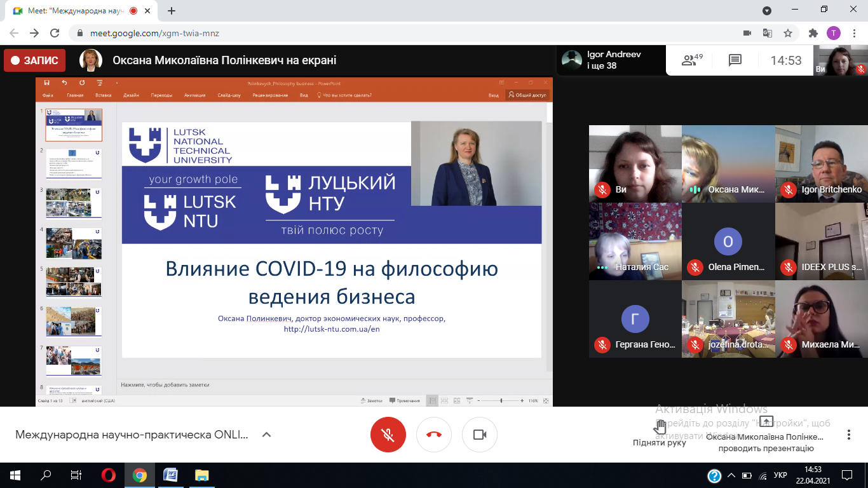Show hidden system tray icons
868x488 pixels.
pyautogui.click(x=731, y=475)
